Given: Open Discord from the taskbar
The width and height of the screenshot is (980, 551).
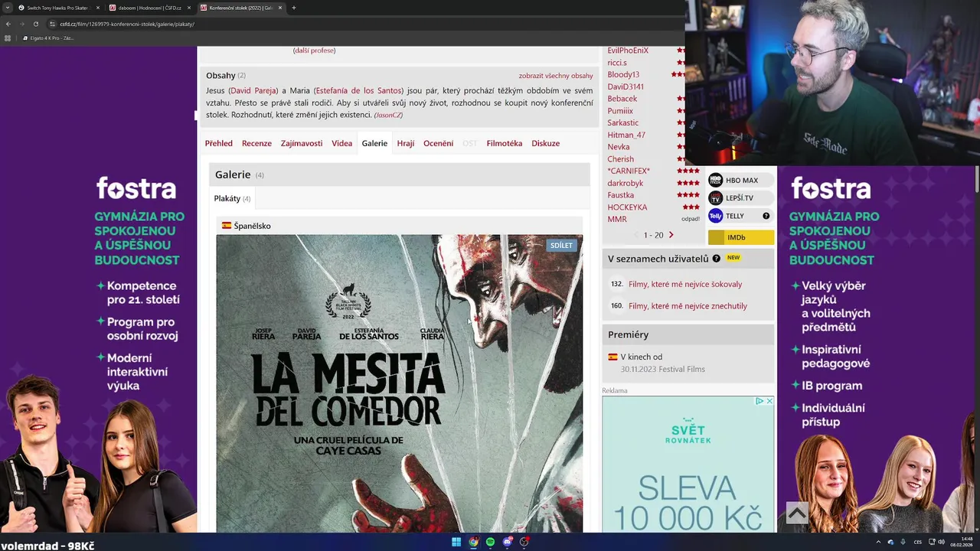Looking at the screenshot, I should (x=508, y=542).
